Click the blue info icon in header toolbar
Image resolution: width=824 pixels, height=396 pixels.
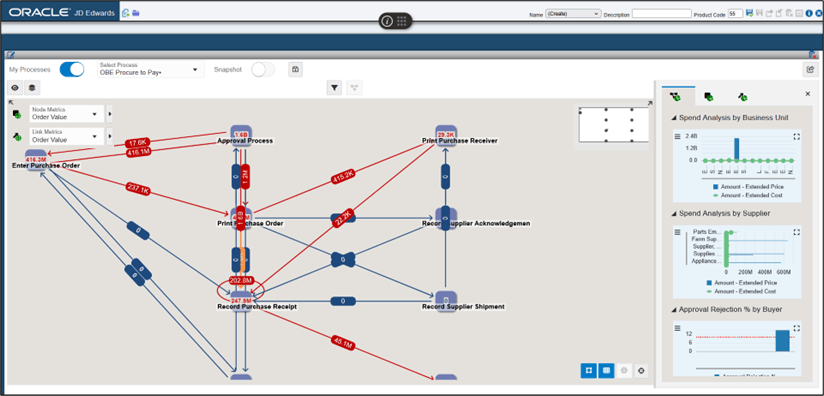pos(809,13)
